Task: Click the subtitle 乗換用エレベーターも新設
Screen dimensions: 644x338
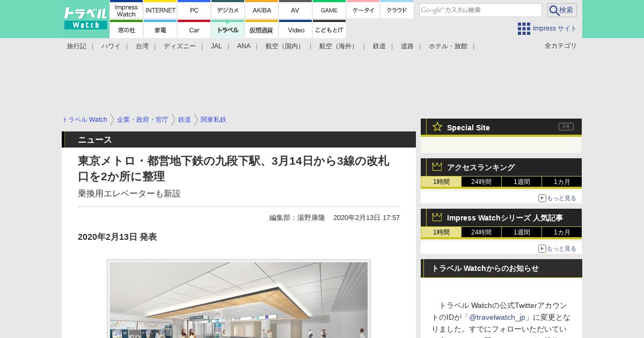Action: (129, 193)
